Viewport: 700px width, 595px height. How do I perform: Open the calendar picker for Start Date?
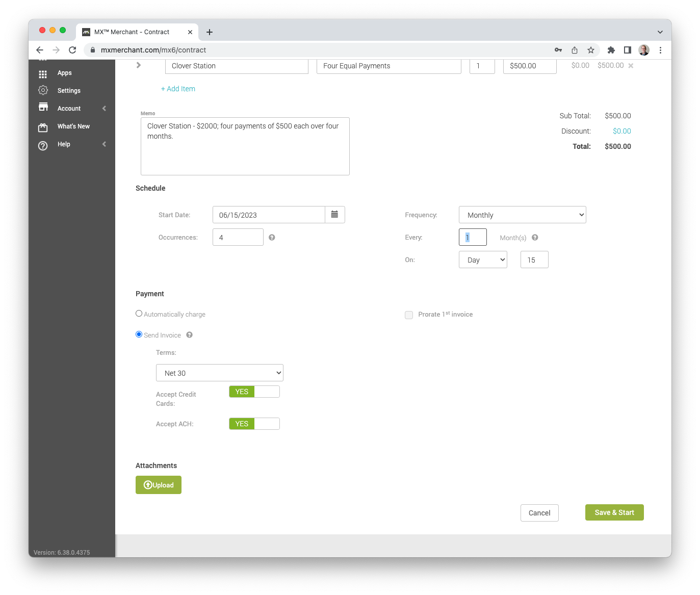point(335,215)
